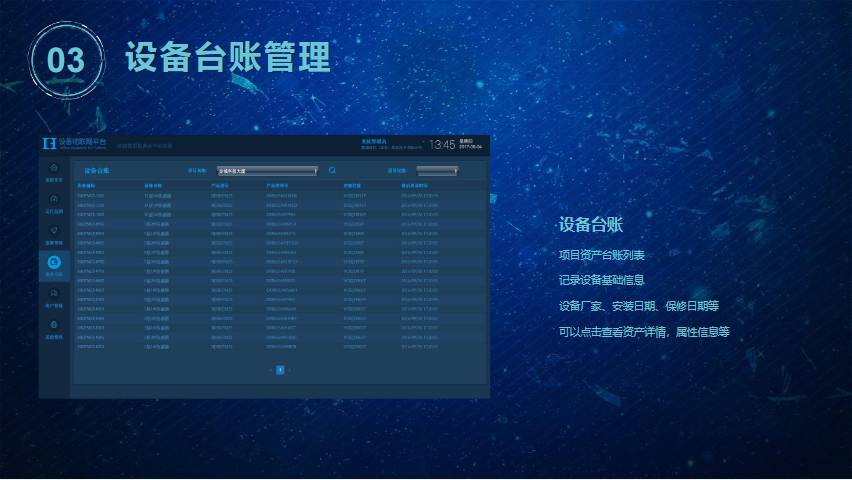Open the model dropdown on the right
Image resolution: width=852 pixels, height=480 pixels.
[x=437, y=171]
